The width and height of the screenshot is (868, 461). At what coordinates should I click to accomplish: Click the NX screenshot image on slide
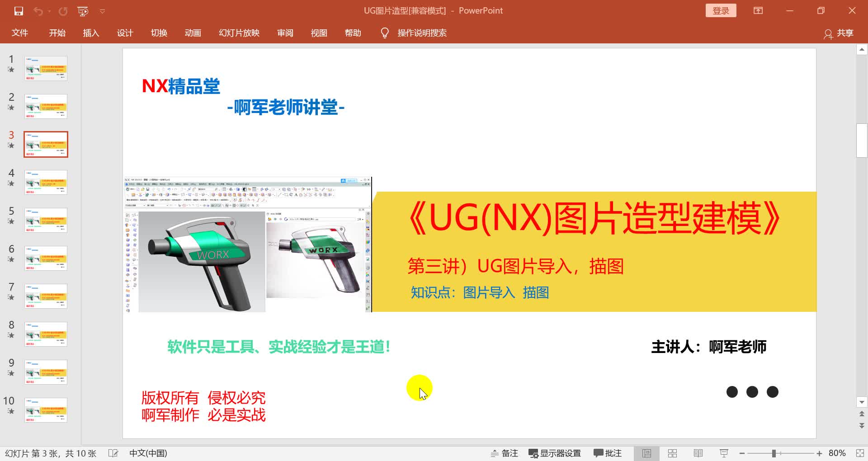(x=247, y=245)
